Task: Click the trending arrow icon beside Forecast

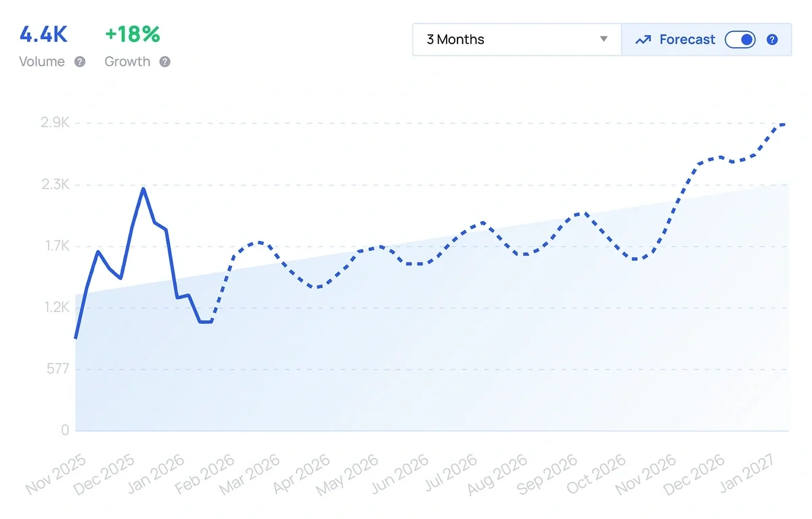Action: pyautogui.click(x=644, y=39)
